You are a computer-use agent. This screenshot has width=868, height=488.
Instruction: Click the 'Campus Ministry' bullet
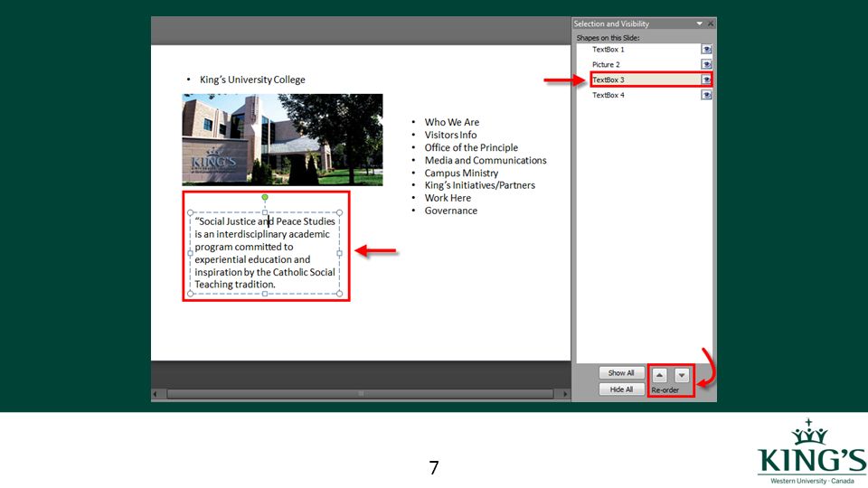point(461,174)
